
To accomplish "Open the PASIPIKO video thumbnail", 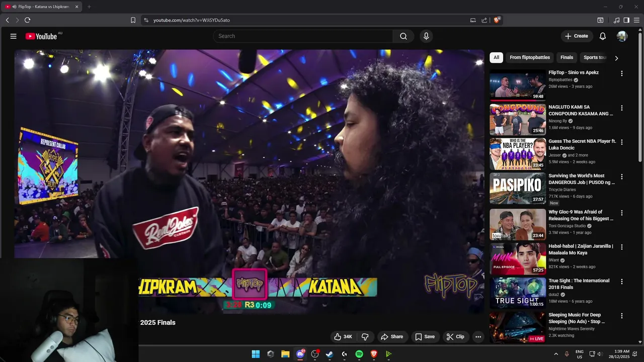I will pyautogui.click(x=518, y=189).
